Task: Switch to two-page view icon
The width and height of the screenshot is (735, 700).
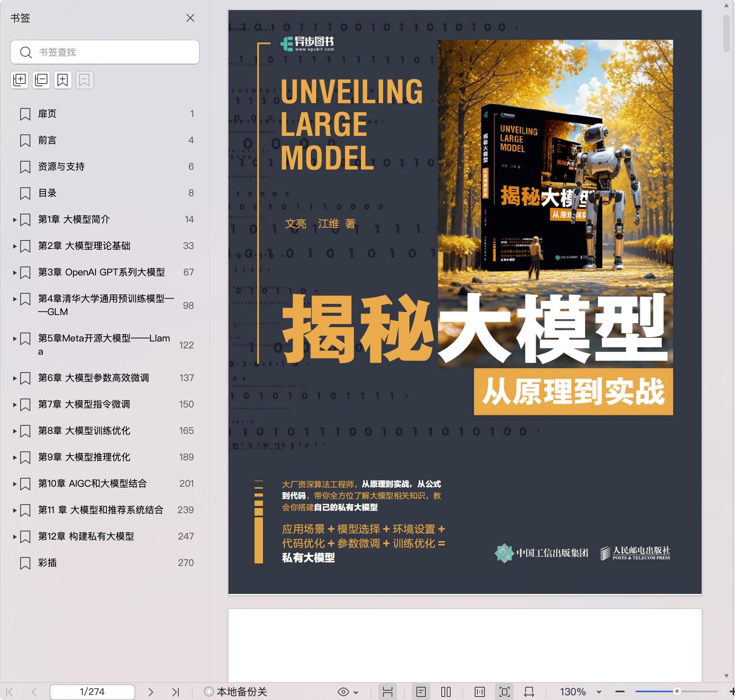Action: point(446,692)
